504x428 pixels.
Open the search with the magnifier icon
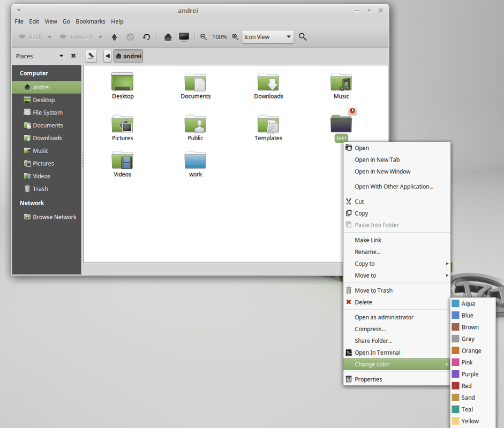point(303,36)
